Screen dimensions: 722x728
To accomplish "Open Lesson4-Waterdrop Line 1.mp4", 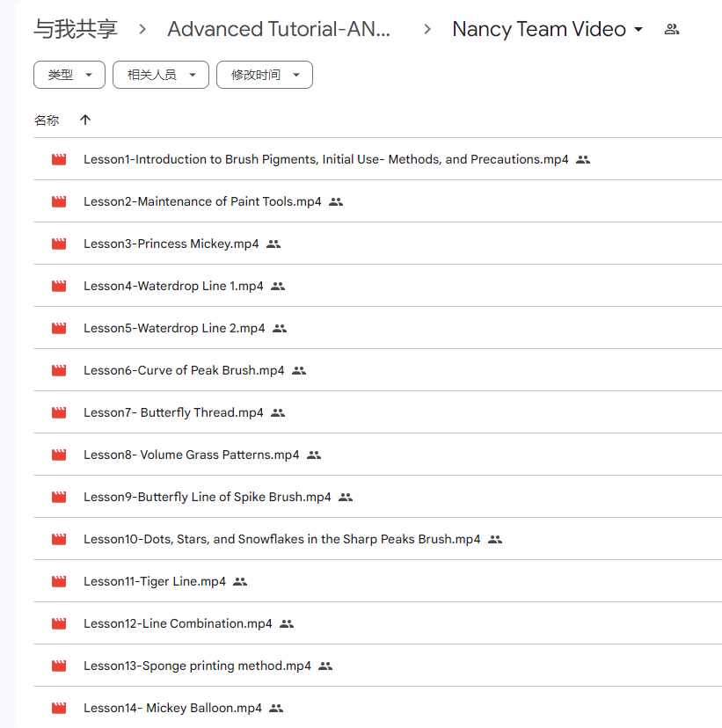I will 173,287.
